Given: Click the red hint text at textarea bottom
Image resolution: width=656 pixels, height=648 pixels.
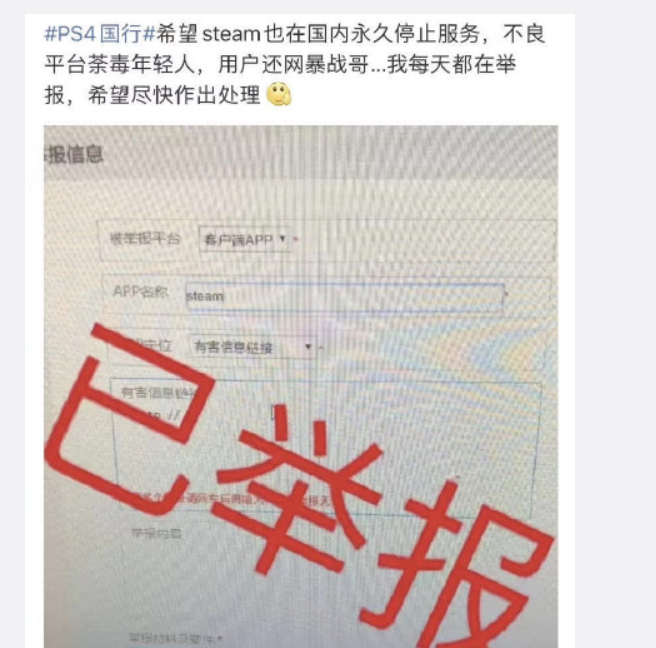Looking at the screenshot, I should pos(234,499).
